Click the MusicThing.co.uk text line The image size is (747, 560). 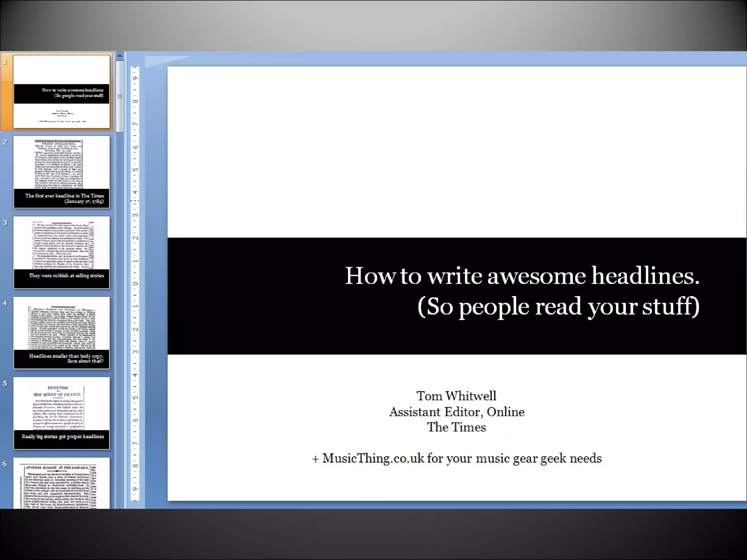[x=456, y=458]
